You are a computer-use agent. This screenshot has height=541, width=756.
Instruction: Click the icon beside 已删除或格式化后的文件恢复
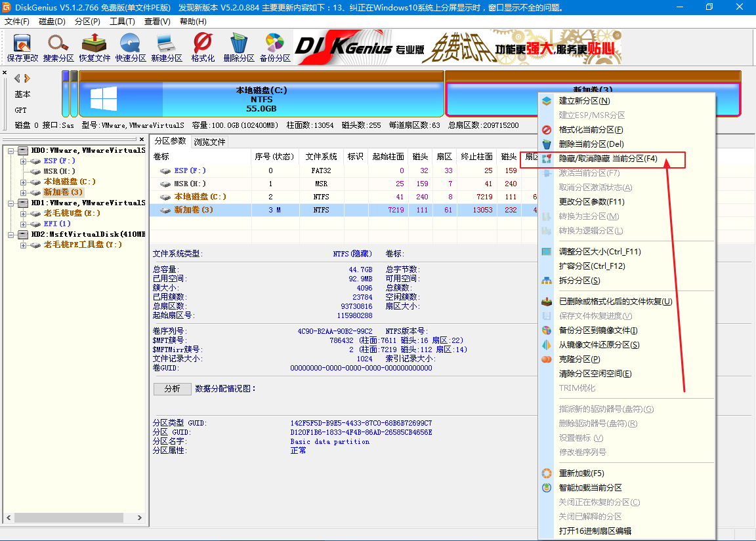546,302
